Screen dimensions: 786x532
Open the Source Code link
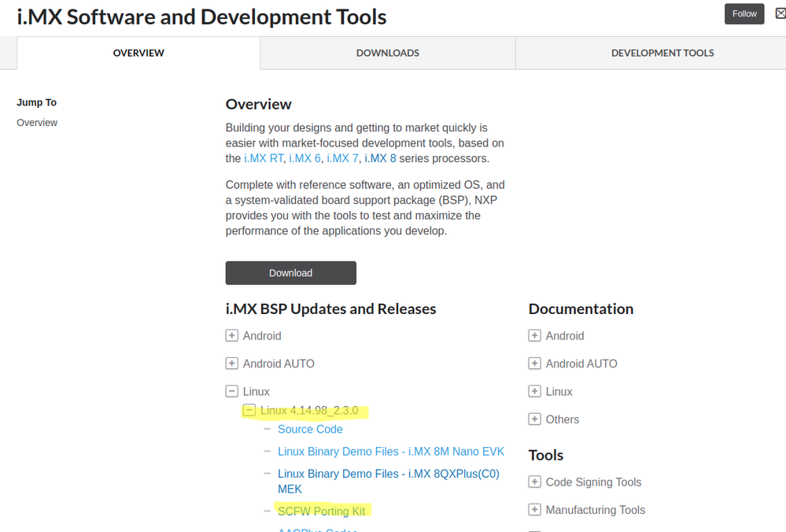[x=310, y=429]
